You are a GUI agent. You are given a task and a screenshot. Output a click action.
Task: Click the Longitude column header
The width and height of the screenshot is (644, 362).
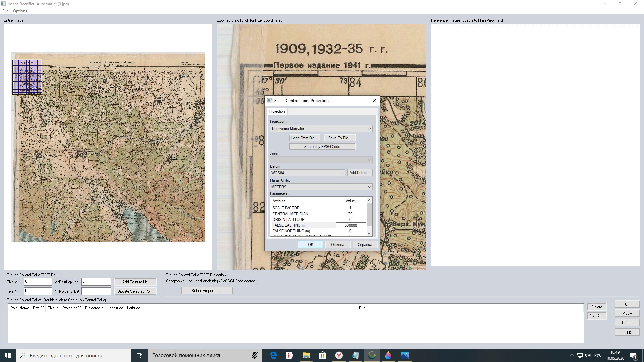click(115, 308)
